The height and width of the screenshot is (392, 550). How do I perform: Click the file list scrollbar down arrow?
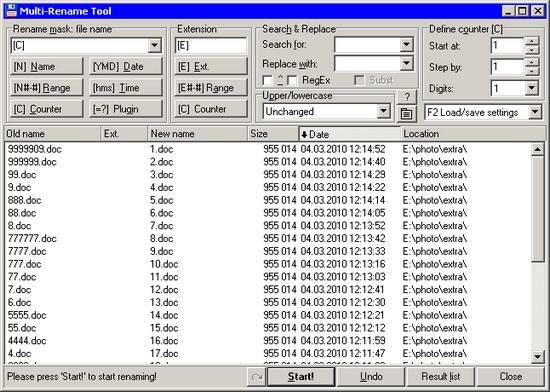537,357
